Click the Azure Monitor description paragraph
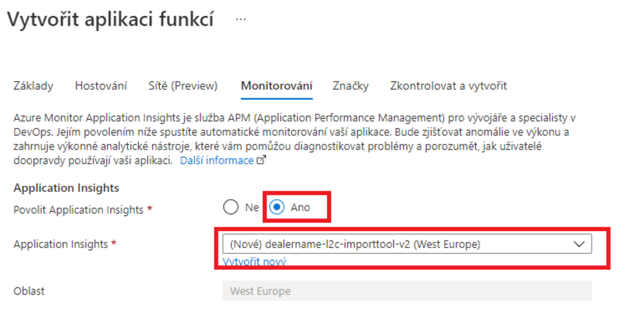 click(291, 139)
